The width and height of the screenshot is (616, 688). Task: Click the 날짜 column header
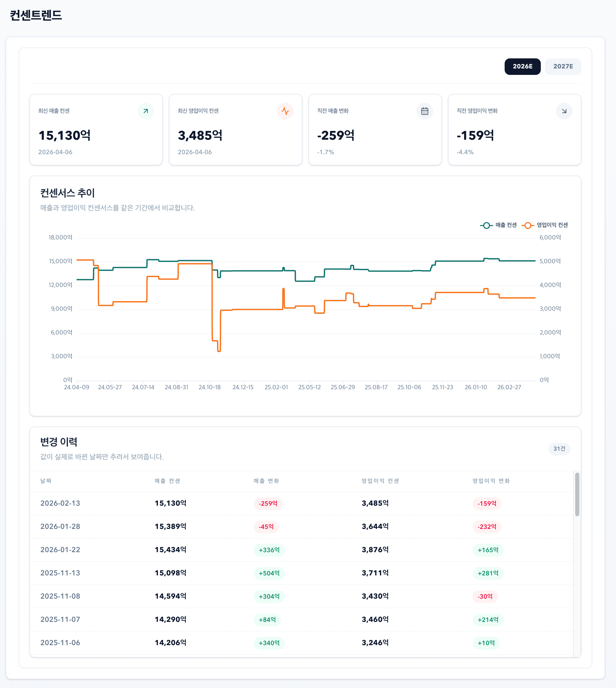(46, 481)
